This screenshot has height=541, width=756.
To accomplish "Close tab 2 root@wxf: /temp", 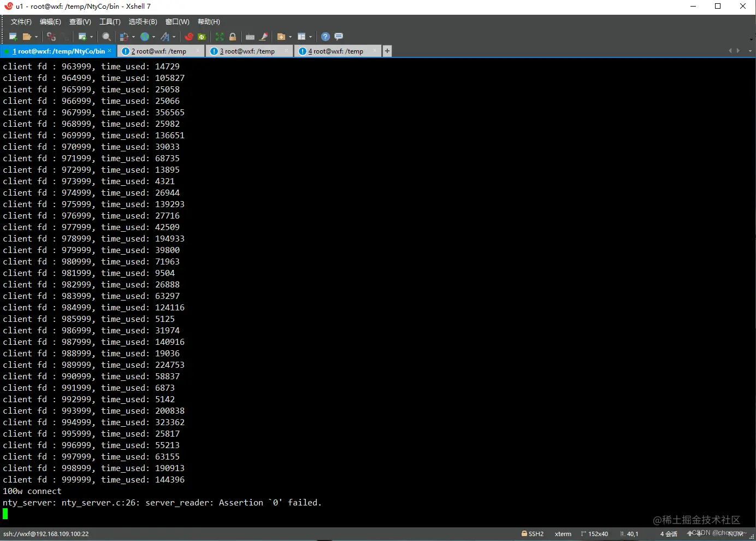I will [x=198, y=50].
